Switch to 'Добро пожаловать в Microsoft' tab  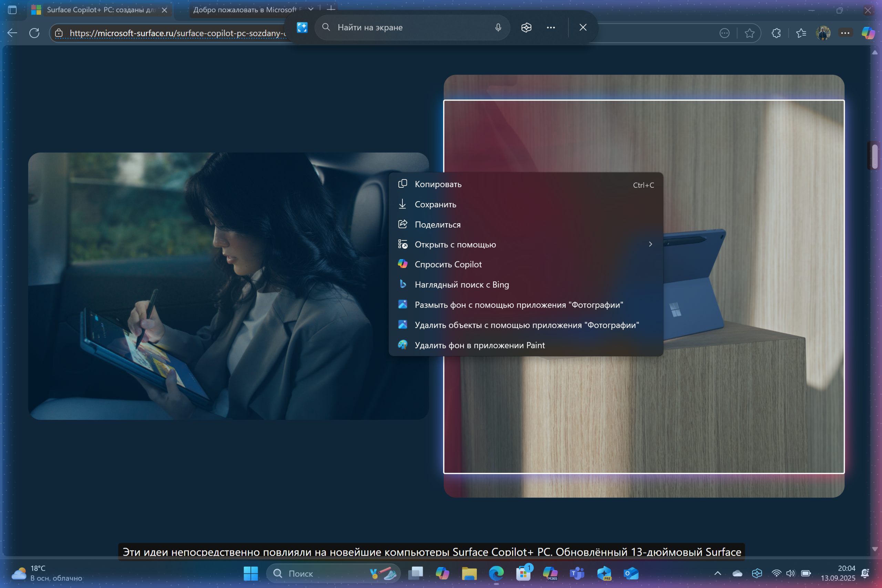point(247,10)
